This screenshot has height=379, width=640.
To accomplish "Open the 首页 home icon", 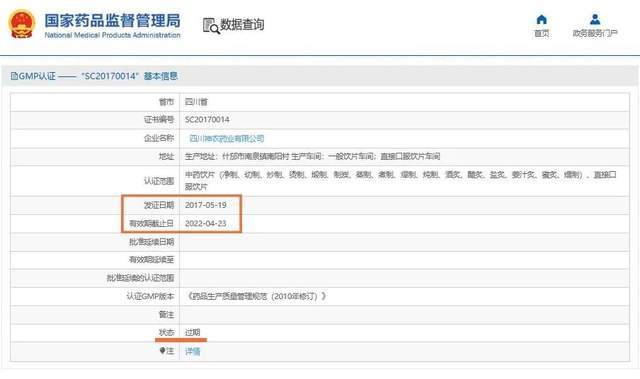I will [541, 19].
